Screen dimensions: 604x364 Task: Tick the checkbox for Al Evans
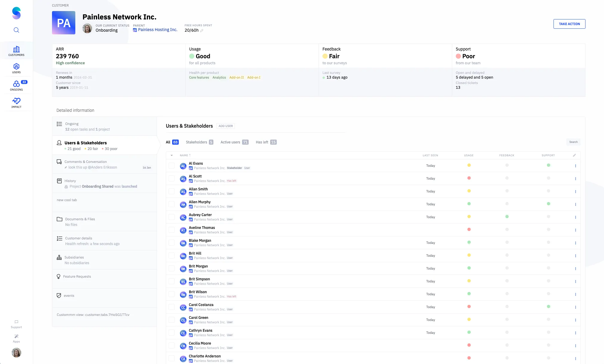[x=172, y=166]
